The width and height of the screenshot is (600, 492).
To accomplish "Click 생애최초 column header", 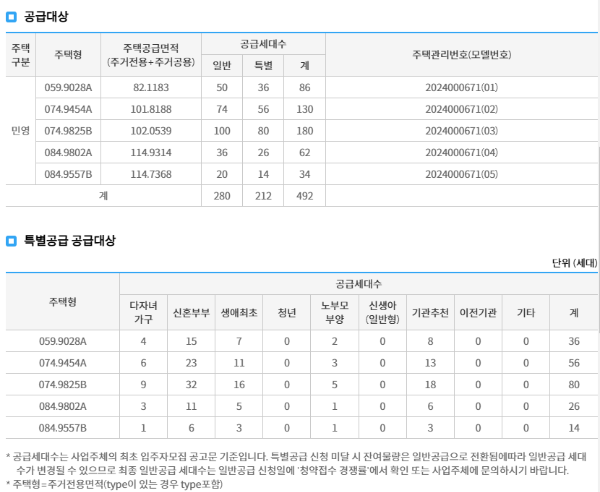I will click(239, 313).
